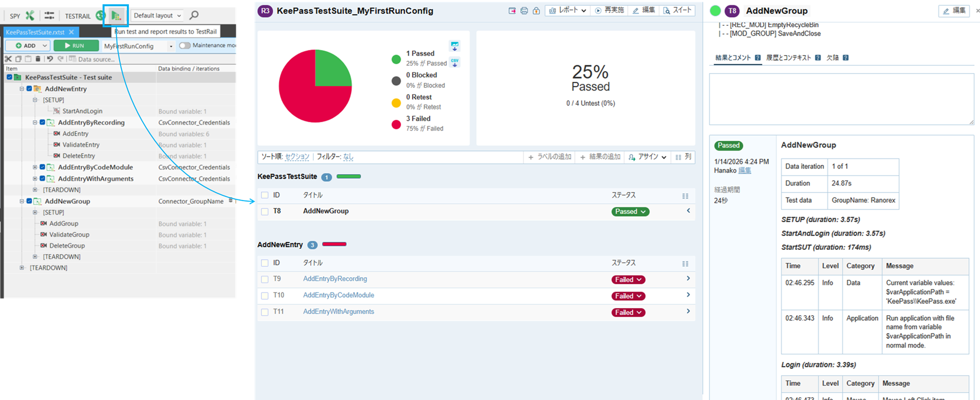This screenshot has height=400, width=980.
Task: Switch to the 履歴とコンテキスト tab
Action: click(788, 58)
